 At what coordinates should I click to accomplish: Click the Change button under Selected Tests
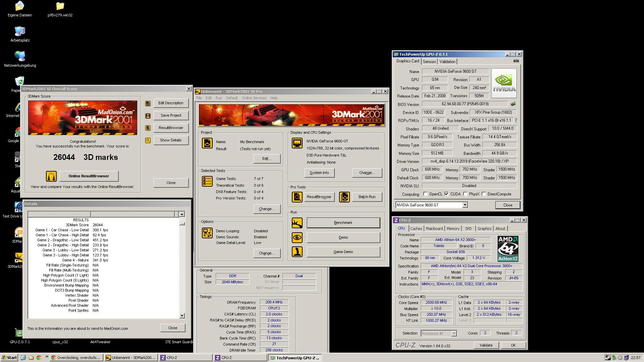pyautogui.click(x=267, y=209)
